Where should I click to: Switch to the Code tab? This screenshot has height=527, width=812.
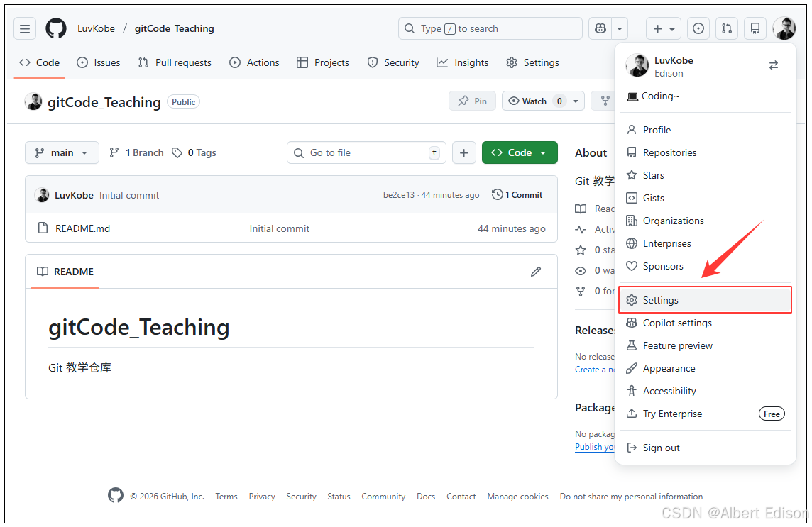(39, 62)
